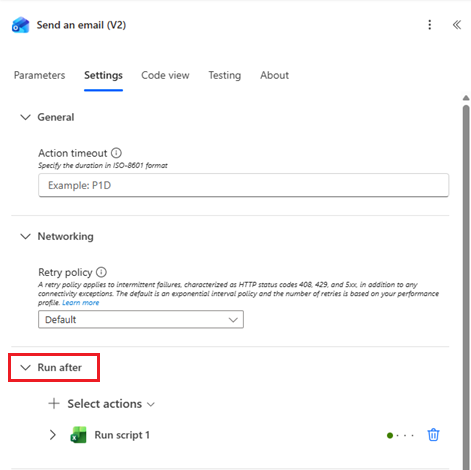This screenshot has height=470, width=471.
Task: Collapse the panel with double chevron icon
Action: (x=457, y=25)
